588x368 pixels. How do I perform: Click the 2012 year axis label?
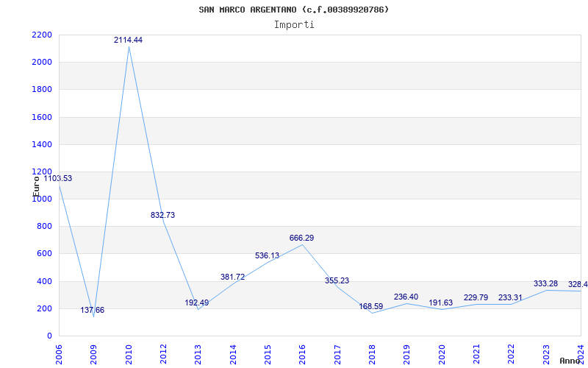click(x=163, y=355)
